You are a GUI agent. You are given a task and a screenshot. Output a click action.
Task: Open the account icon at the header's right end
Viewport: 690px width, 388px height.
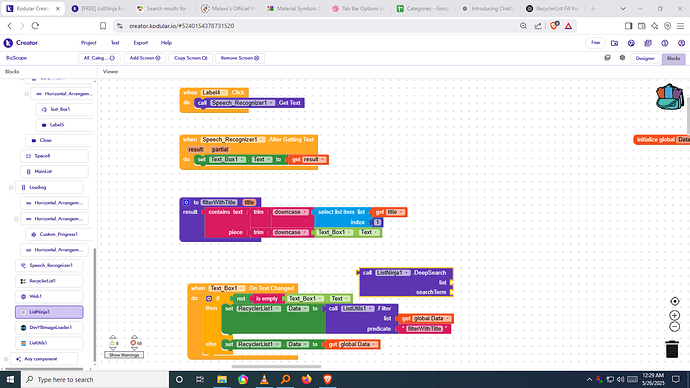pos(681,43)
